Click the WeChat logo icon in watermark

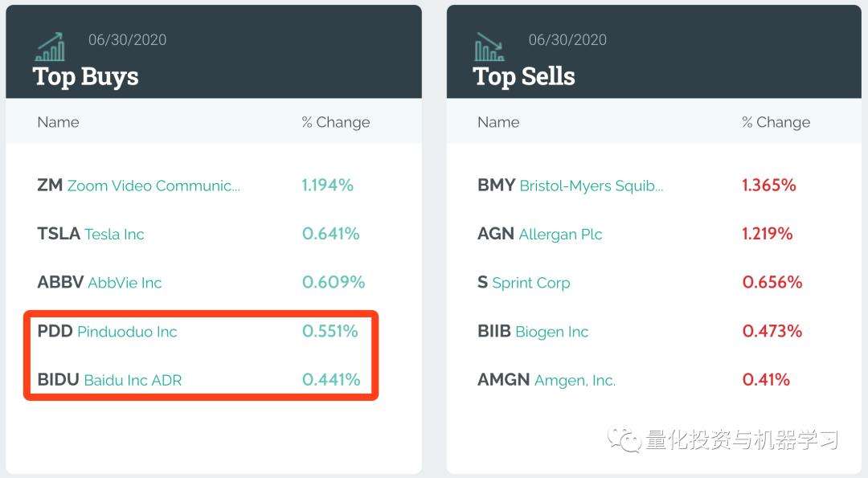click(624, 439)
